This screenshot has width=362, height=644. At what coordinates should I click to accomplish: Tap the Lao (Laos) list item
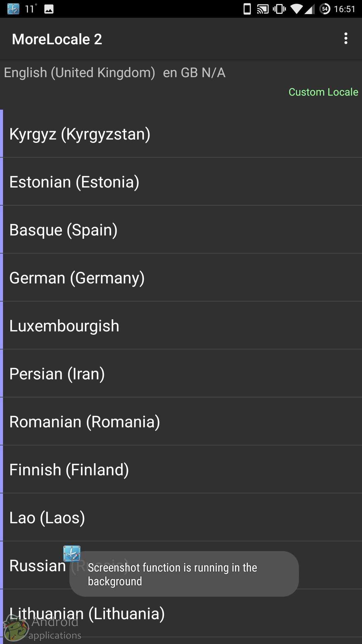click(181, 518)
